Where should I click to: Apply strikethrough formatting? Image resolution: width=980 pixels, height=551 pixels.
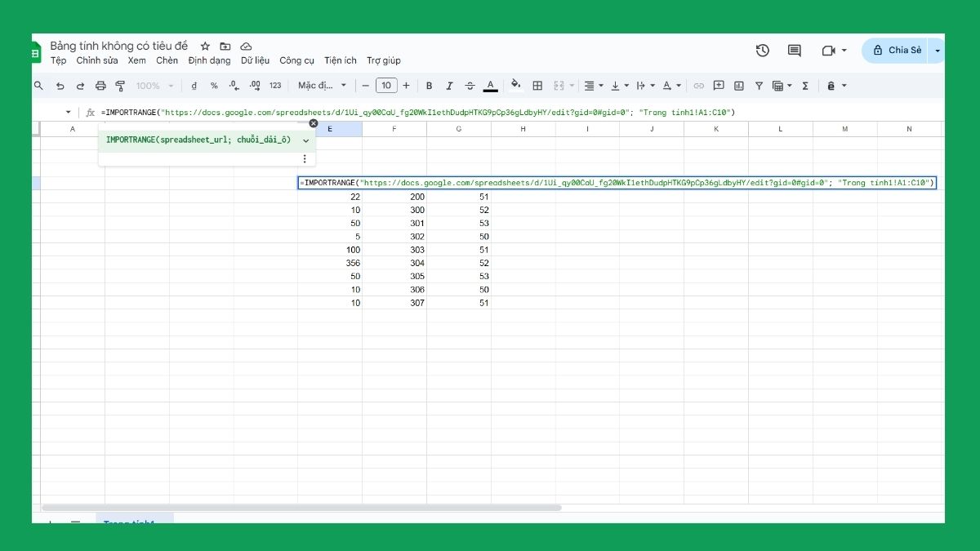(470, 85)
